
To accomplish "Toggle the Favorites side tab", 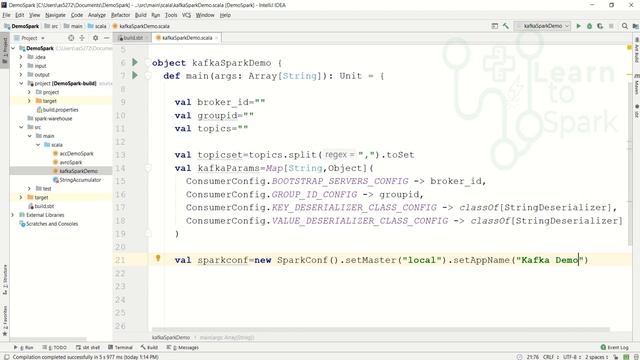I will (5, 320).
